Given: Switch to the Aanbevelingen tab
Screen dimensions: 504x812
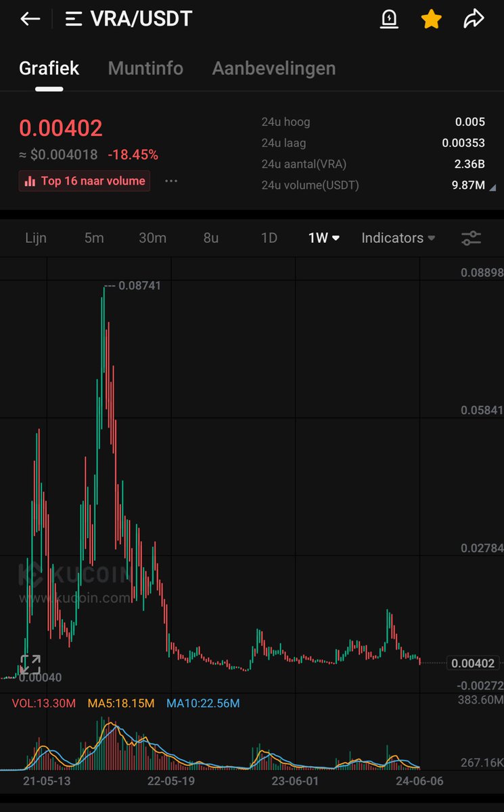Looking at the screenshot, I should (274, 68).
